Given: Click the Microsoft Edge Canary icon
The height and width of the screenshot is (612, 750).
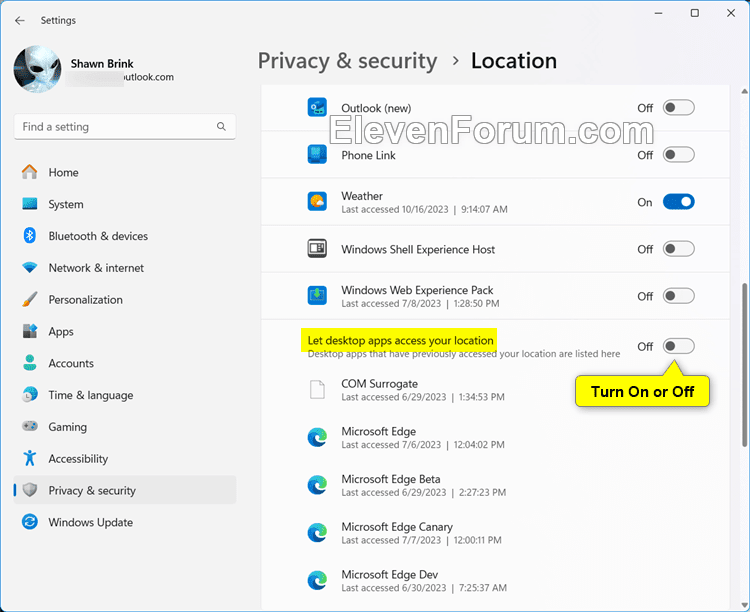Looking at the screenshot, I should tap(317, 533).
